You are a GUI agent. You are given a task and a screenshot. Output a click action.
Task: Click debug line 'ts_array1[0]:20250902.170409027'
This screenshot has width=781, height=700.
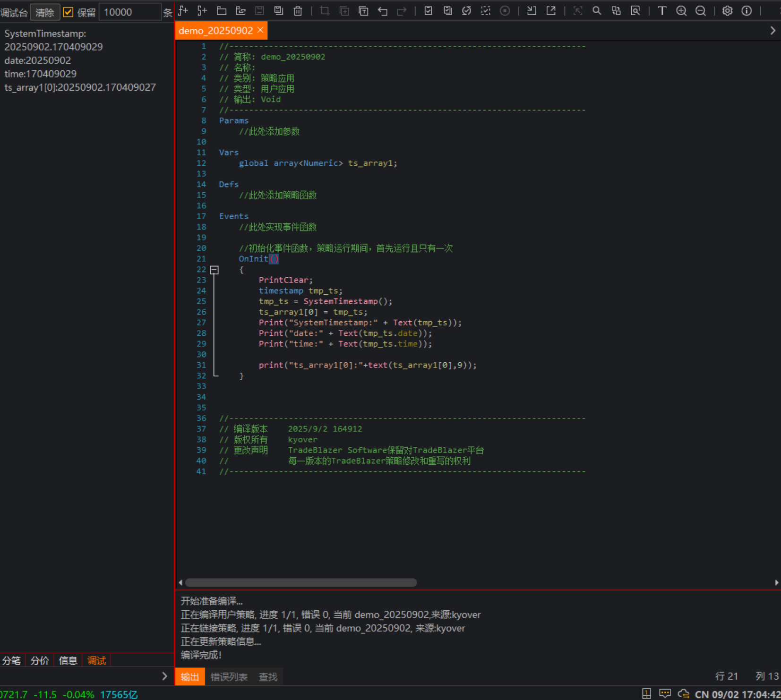point(80,87)
